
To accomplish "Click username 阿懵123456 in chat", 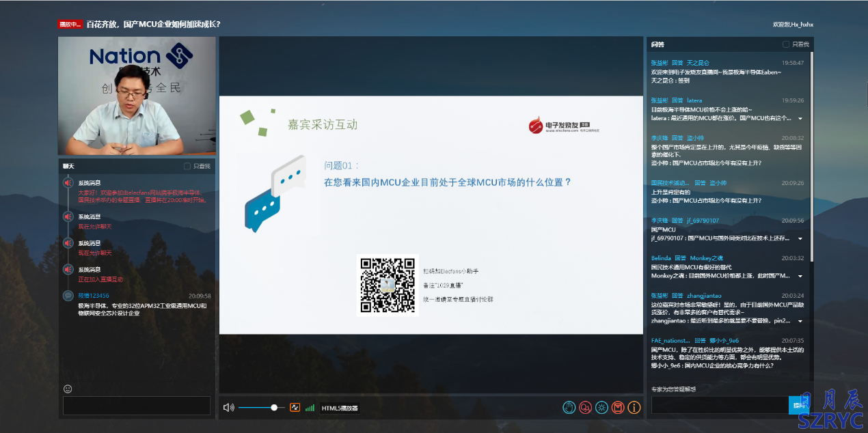I will point(93,296).
